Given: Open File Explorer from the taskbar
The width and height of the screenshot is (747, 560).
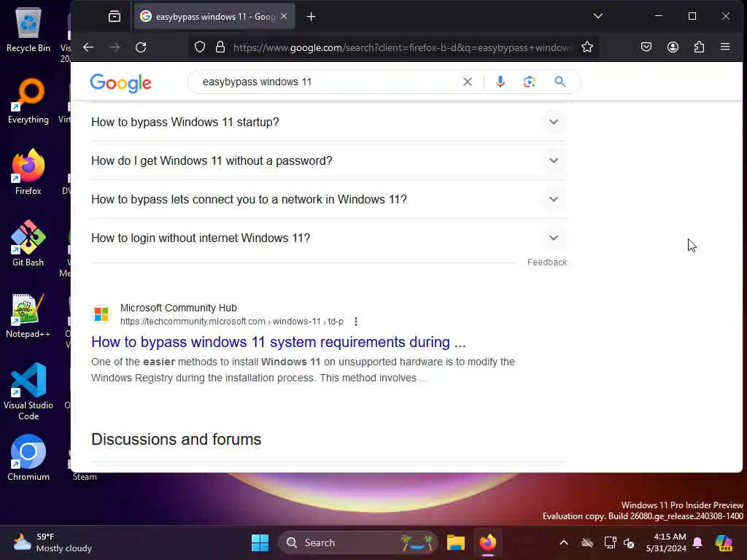Looking at the screenshot, I should pyautogui.click(x=455, y=542).
